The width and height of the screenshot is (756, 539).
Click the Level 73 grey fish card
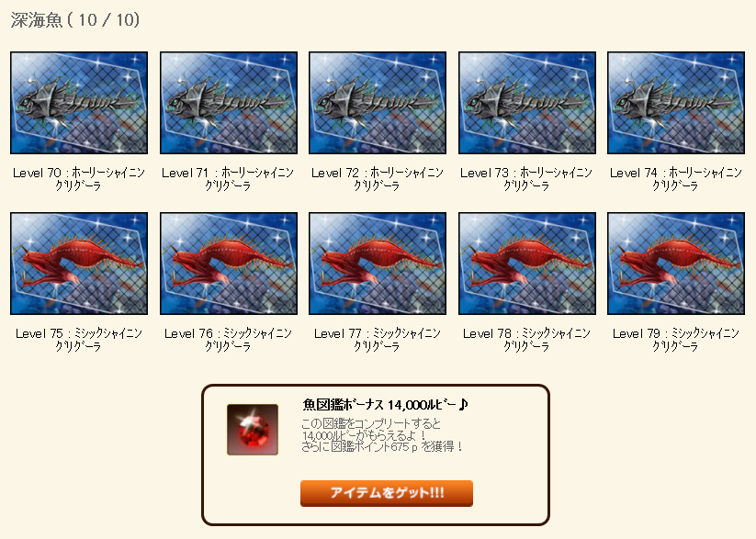tap(527, 103)
